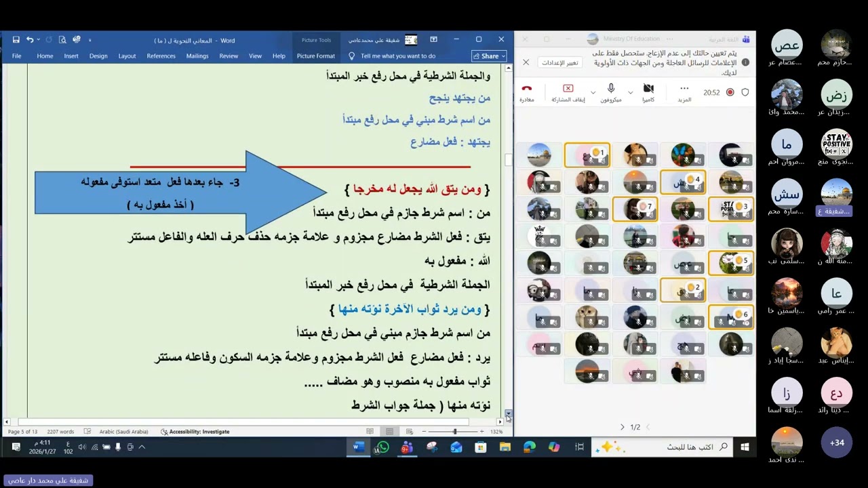This screenshot has height=488, width=868.
Task: Expand Customize Quick Access Toolbar arrow
Action: tap(90, 40)
